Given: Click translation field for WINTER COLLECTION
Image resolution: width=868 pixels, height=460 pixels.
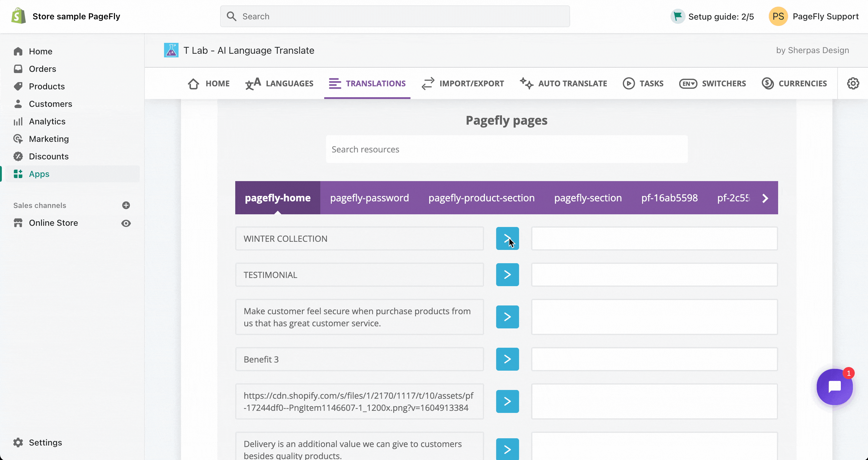Looking at the screenshot, I should (654, 238).
